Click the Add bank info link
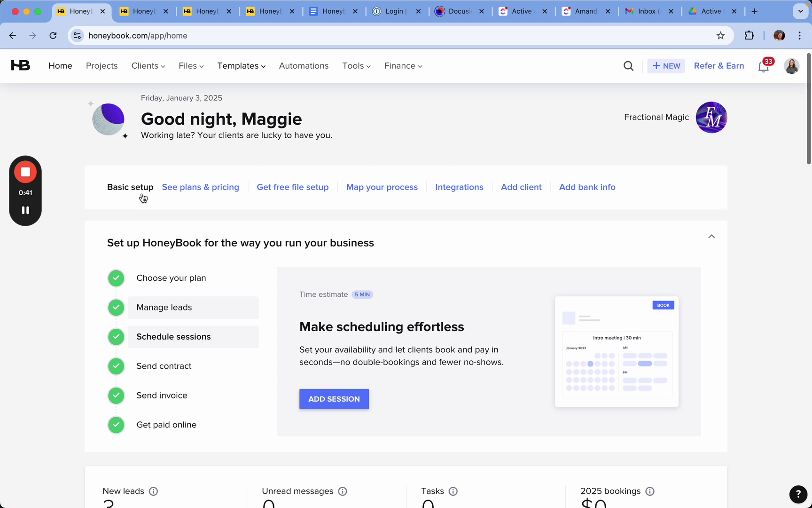Image resolution: width=812 pixels, height=508 pixels. click(587, 187)
